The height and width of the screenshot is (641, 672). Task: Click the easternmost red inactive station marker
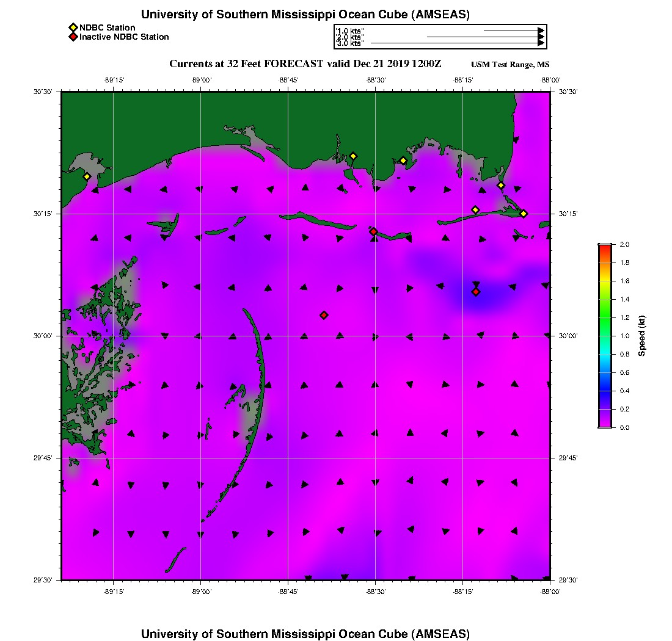(476, 292)
